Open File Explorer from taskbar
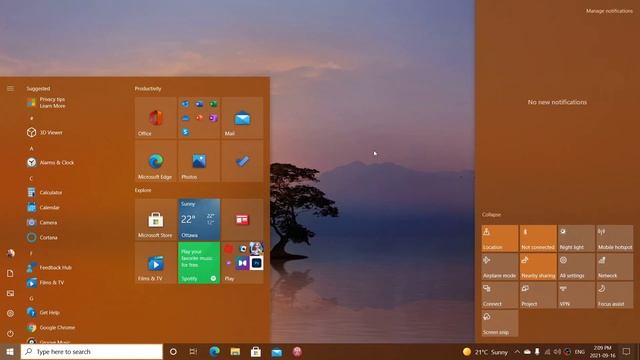 pos(235,352)
